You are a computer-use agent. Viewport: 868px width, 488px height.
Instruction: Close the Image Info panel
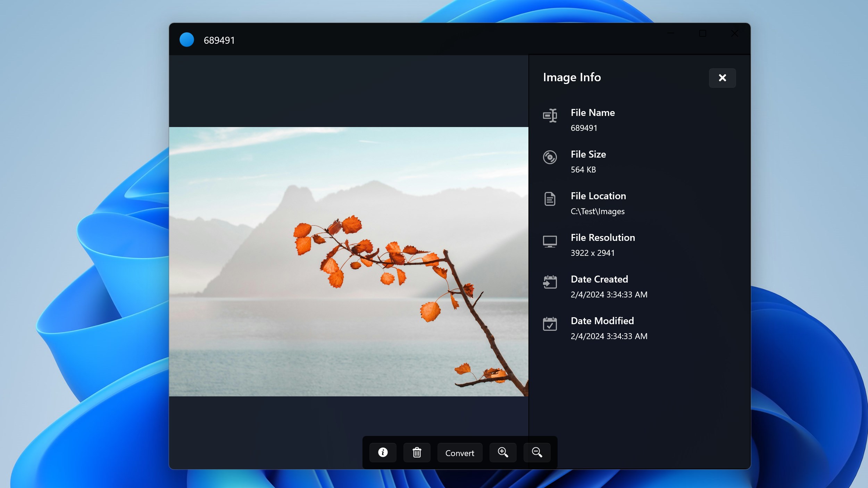pos(722,78)
